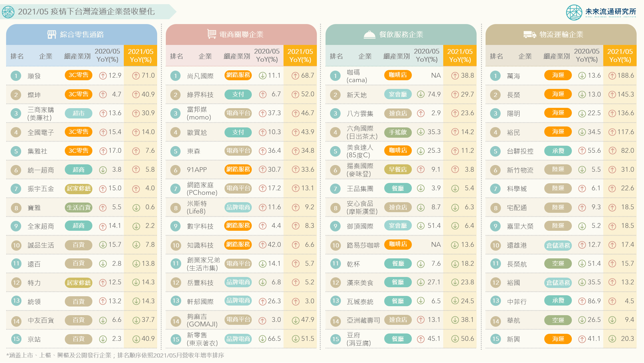The width and height of the screenshot is (644, 363).
Task: Click company name 振宇五金
Action: (x=41, y=189)
